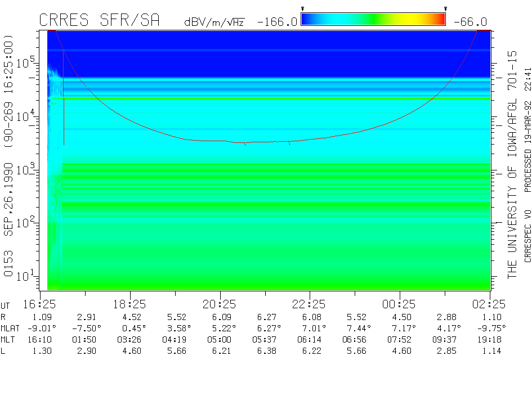Image resolution: width=532 pixels, height=405 pixels.
Task: Click the vertical red line near plot start
Action: [64, 97]
